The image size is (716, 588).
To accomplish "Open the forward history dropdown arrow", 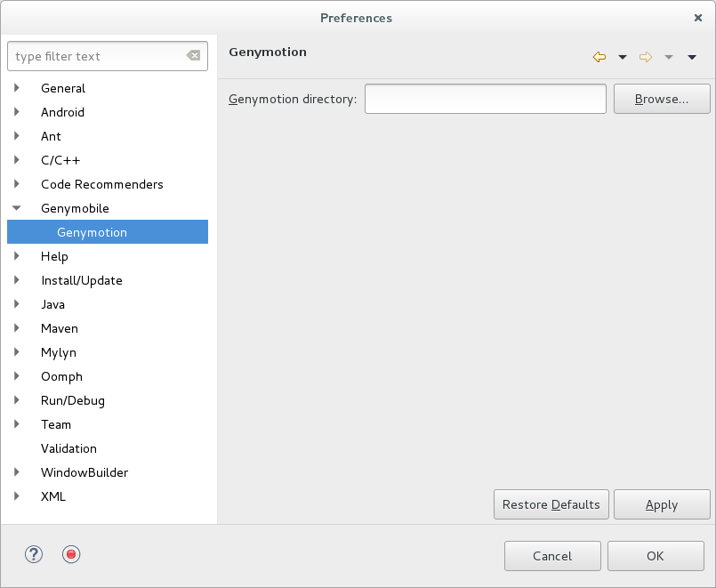I will 669,57.
